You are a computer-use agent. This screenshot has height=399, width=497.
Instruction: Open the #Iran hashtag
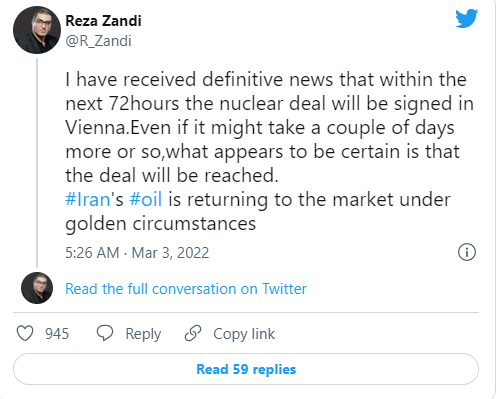click(88, 199)
